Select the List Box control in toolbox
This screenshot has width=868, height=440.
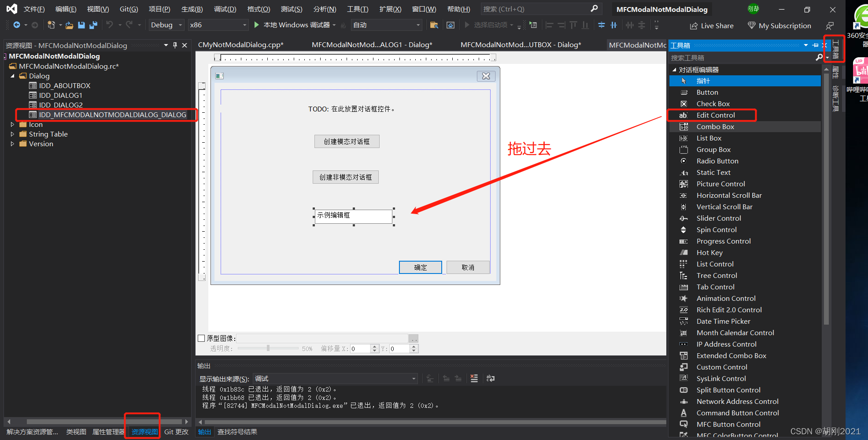coord(745,138)
